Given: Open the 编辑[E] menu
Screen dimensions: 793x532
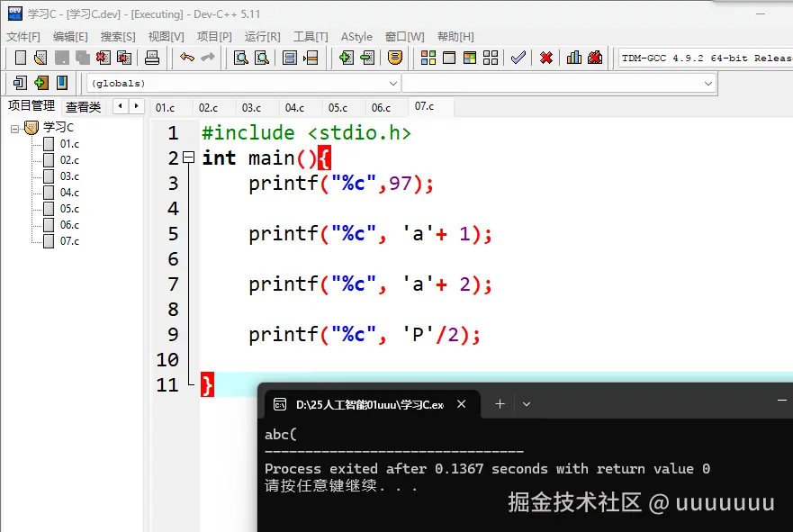Looking at the screenshot, I should point(70,36).
